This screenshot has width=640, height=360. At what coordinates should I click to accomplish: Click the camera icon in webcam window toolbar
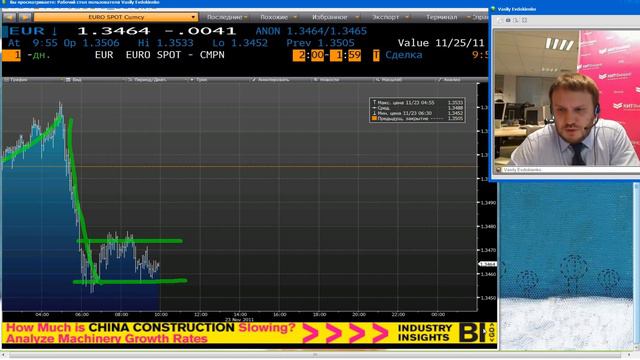[508, 20]
